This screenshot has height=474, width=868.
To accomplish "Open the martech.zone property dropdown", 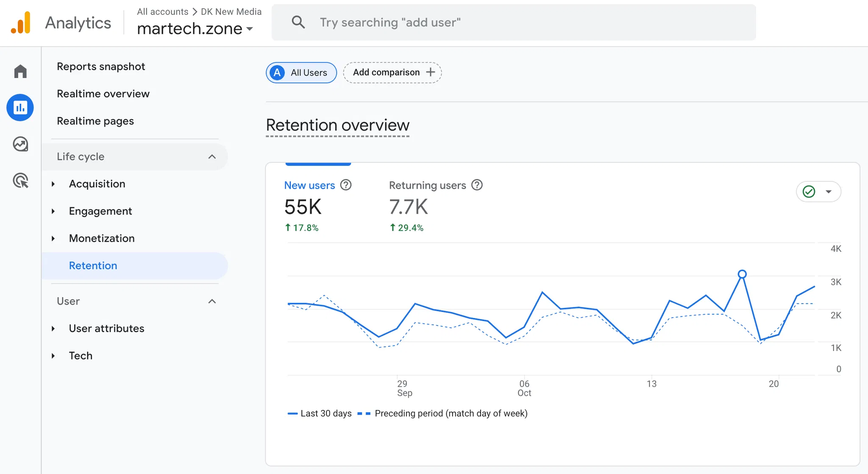I will tap(250, 29).
